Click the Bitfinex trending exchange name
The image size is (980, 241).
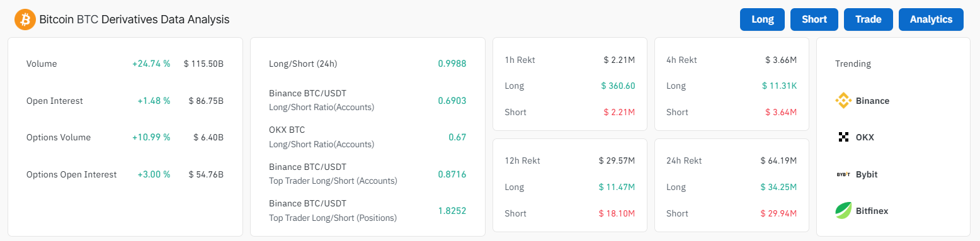tap(872, 211)
